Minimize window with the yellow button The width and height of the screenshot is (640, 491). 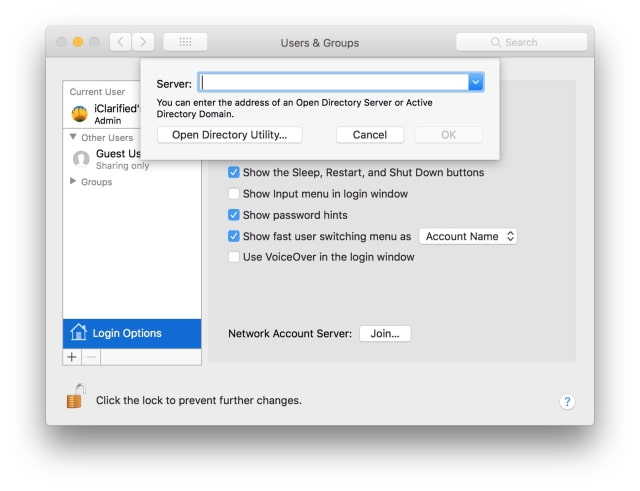(78, 42)
